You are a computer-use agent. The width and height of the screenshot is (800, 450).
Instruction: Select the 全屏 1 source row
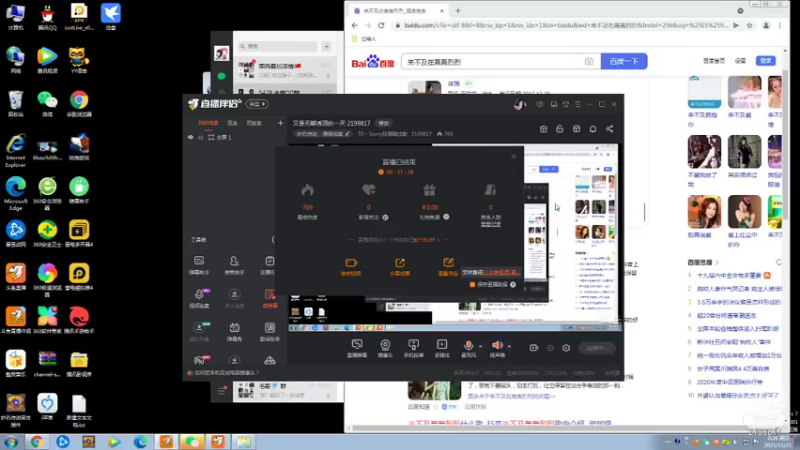[235, 137]
